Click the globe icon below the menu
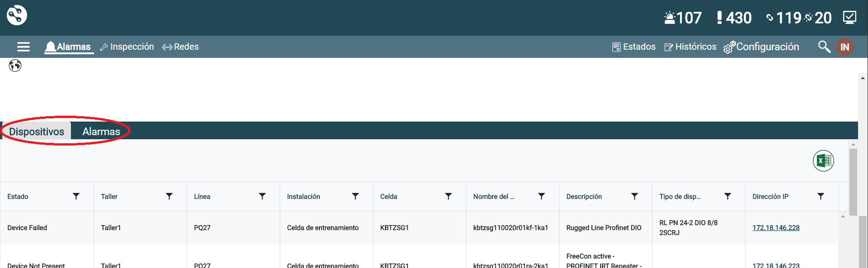This screenshot has width=868, height=268. (x=15, y=66)
